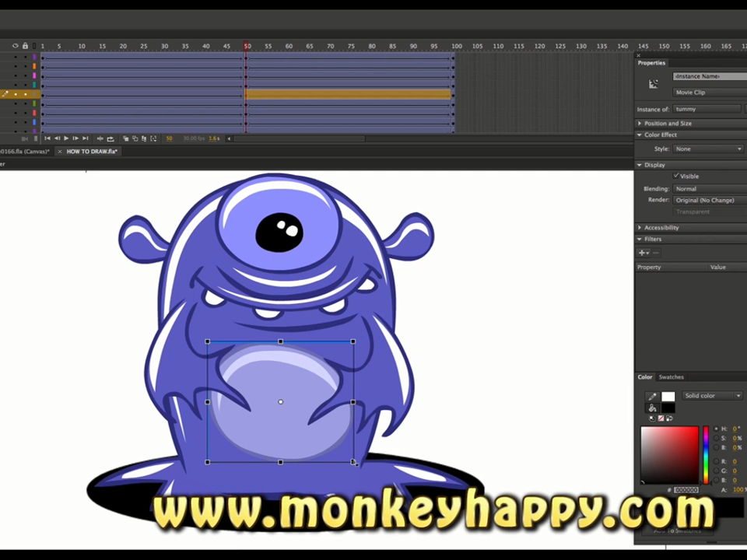The image size is (747, 560).
Task: Click the black fill color swatch
Action: pyautogui.click(x=668, y=408)
